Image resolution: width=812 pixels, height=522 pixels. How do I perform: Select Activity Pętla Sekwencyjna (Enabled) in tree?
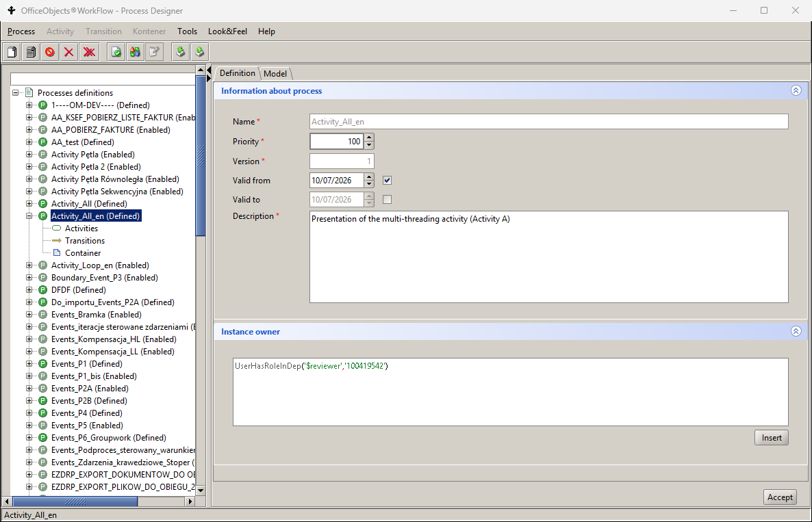pos(117,192)
